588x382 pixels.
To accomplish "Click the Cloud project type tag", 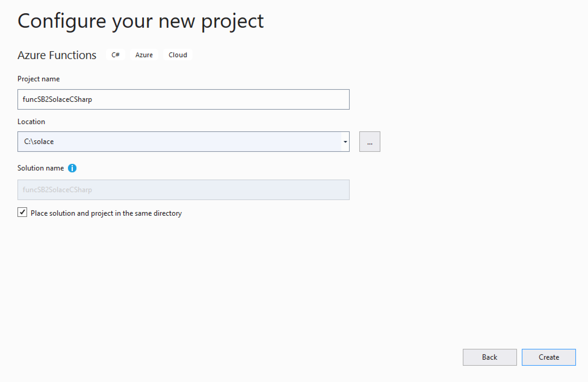I will (x=178, y=55).
